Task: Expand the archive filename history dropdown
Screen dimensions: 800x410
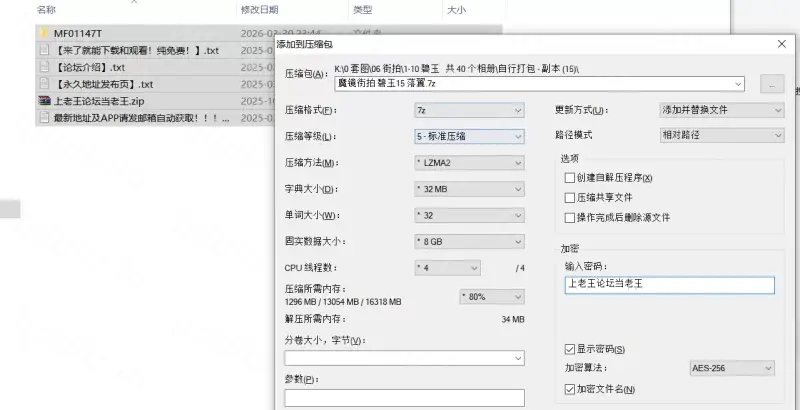Action: point(738,84)
